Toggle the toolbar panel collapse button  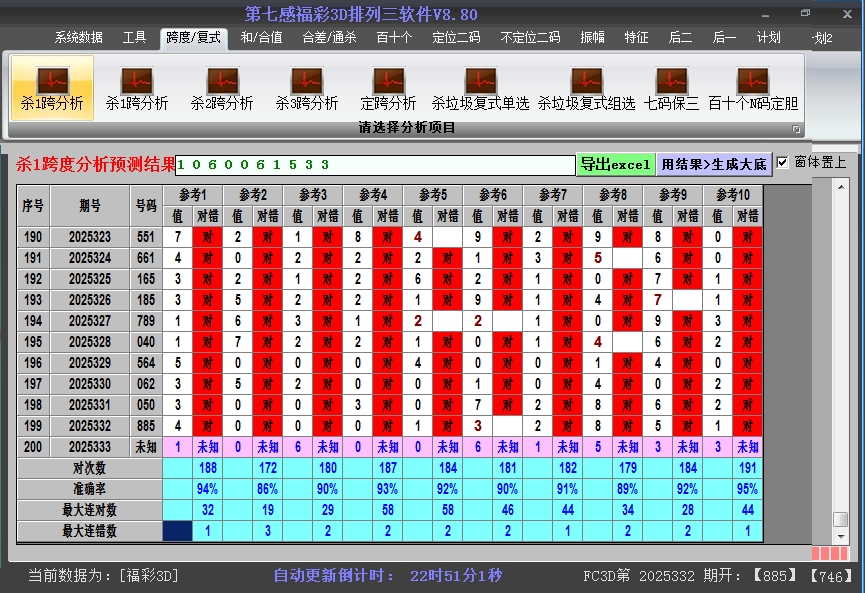pyautogui.click(x=797, y=127)
